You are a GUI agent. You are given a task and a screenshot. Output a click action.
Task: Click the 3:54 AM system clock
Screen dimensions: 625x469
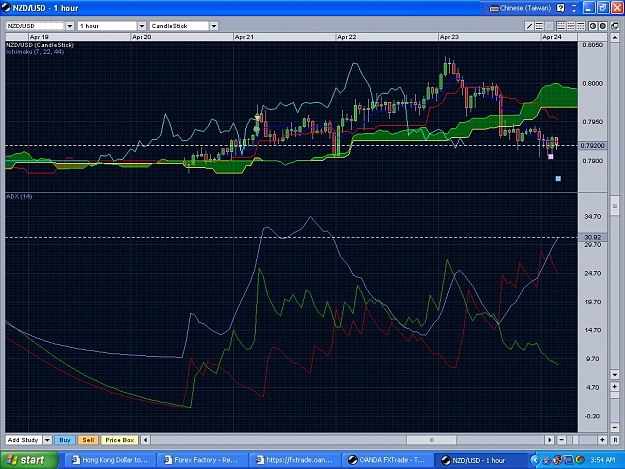coord(602,460)
